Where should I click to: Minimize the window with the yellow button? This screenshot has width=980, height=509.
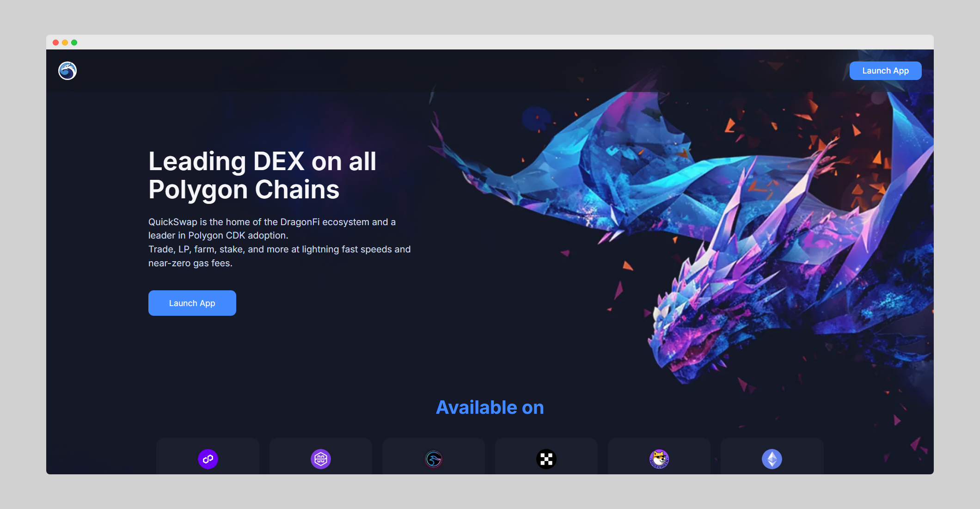point(65,43)
